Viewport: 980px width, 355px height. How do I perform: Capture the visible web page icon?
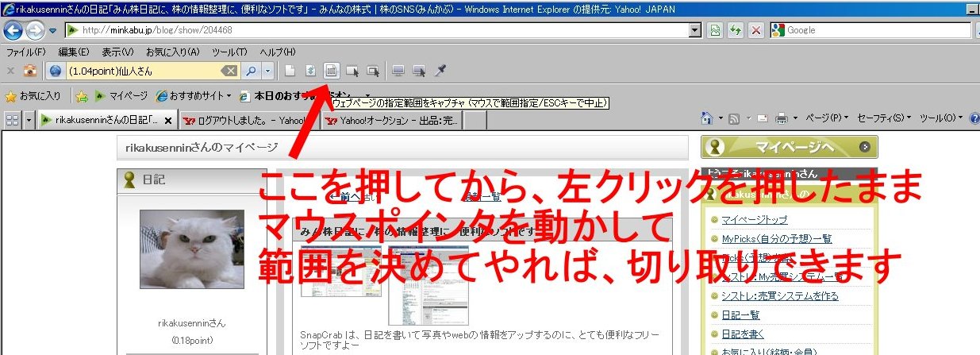click(290, 71)
